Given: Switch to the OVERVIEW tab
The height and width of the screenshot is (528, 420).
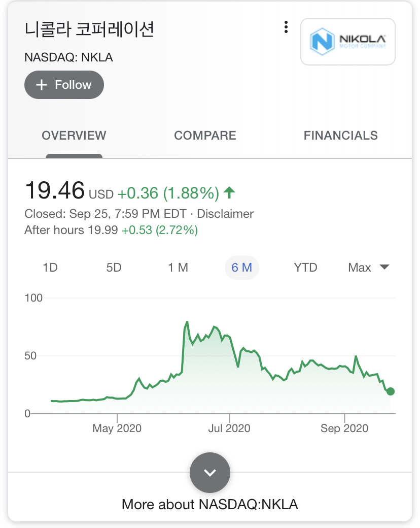Looking at the screenshot, I should coord(74,136).
